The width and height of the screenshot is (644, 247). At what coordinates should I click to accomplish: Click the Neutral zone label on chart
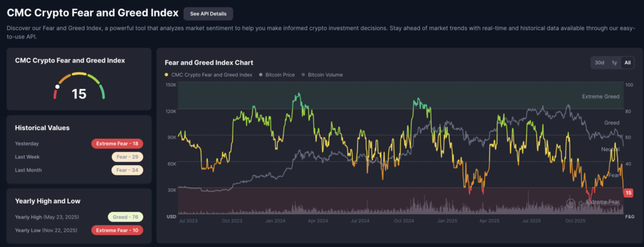click(x=610, y=149)
